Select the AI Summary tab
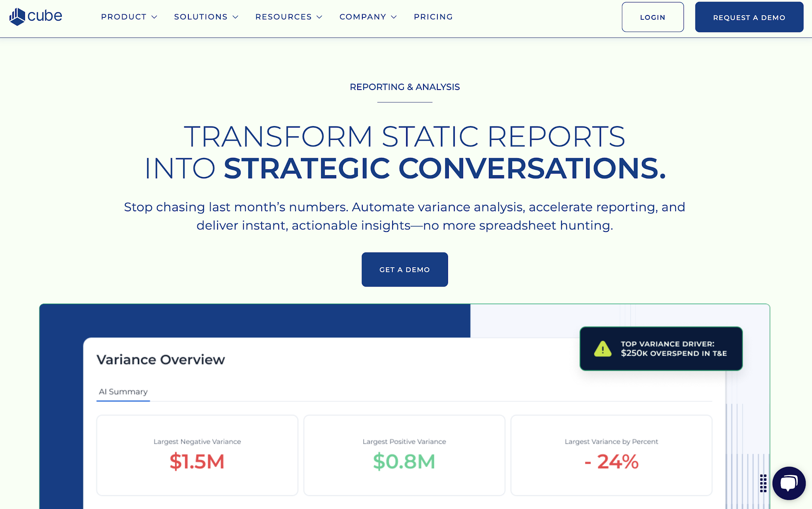Viewport: 812px width, 509px height. point(123,392)
